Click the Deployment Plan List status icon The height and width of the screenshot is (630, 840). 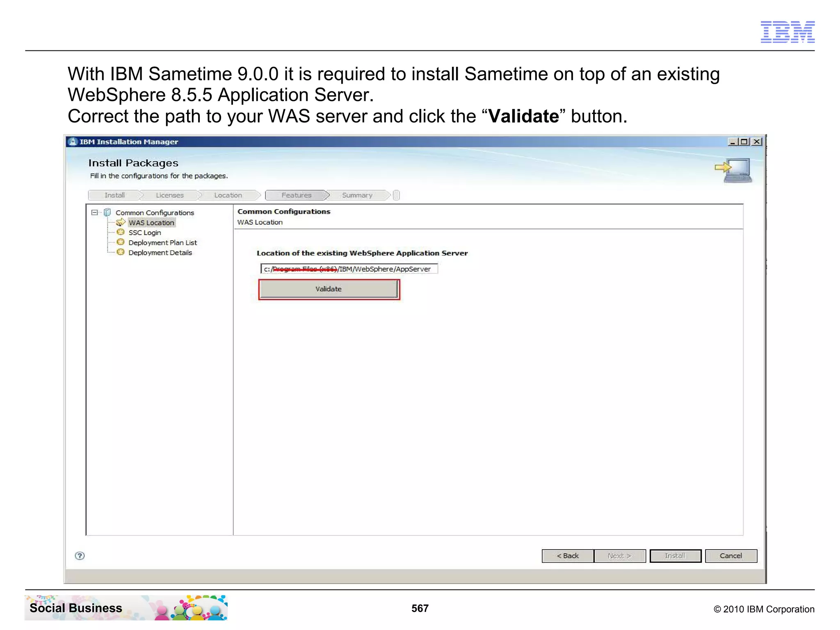[121, 242]
